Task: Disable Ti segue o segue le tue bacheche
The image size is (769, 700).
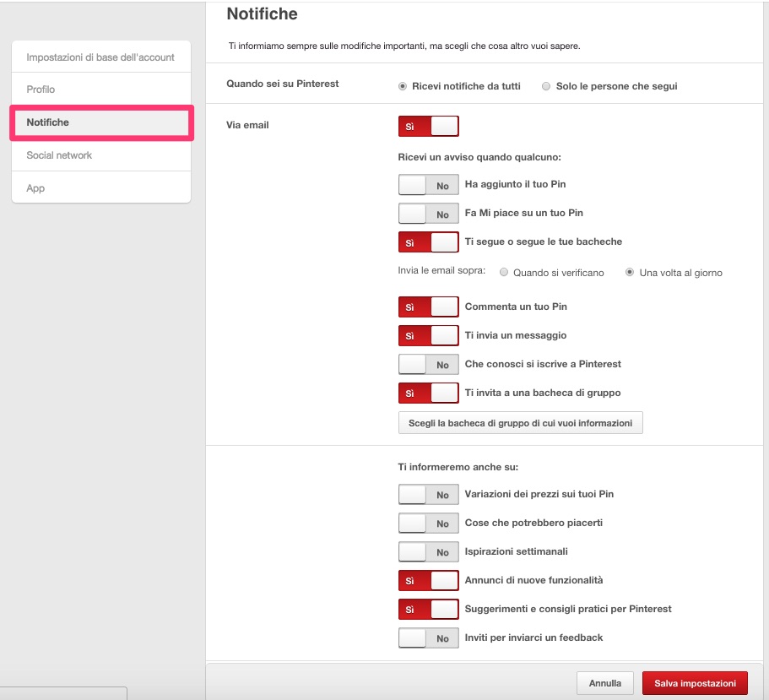Action: tap(428, 242)
